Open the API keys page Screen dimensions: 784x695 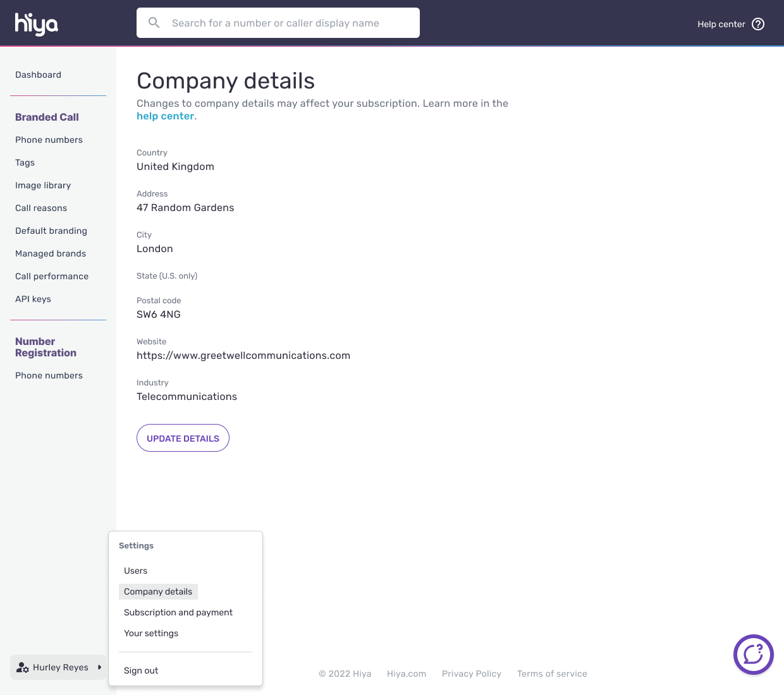33,299
